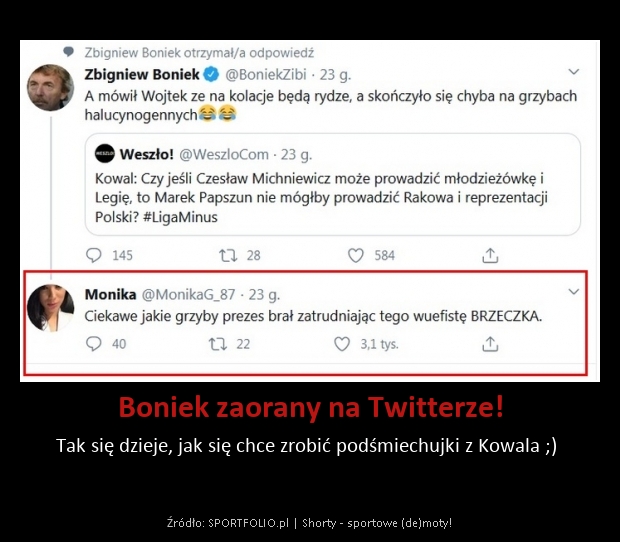Click the verified badge next to Zbigniew Boniek

pyautogui.click(x=211, y=74)
